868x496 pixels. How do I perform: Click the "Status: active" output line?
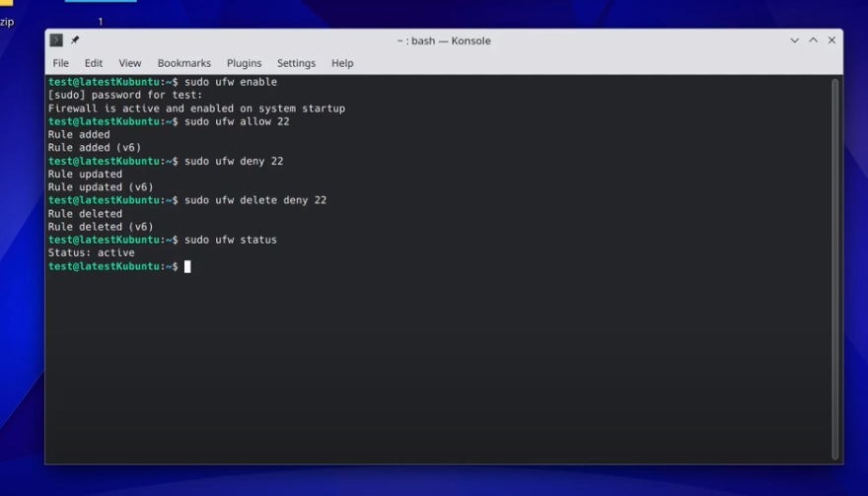pos(91,253)
